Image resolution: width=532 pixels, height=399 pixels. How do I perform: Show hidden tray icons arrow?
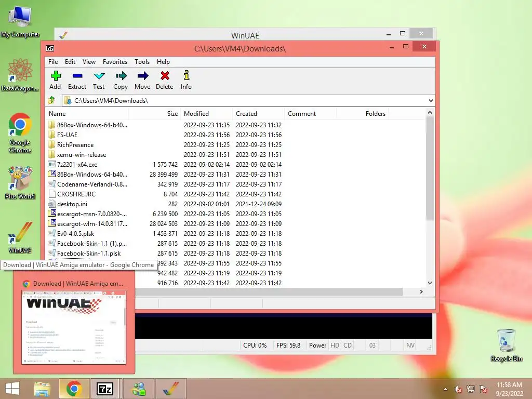(x=445, y=389)
